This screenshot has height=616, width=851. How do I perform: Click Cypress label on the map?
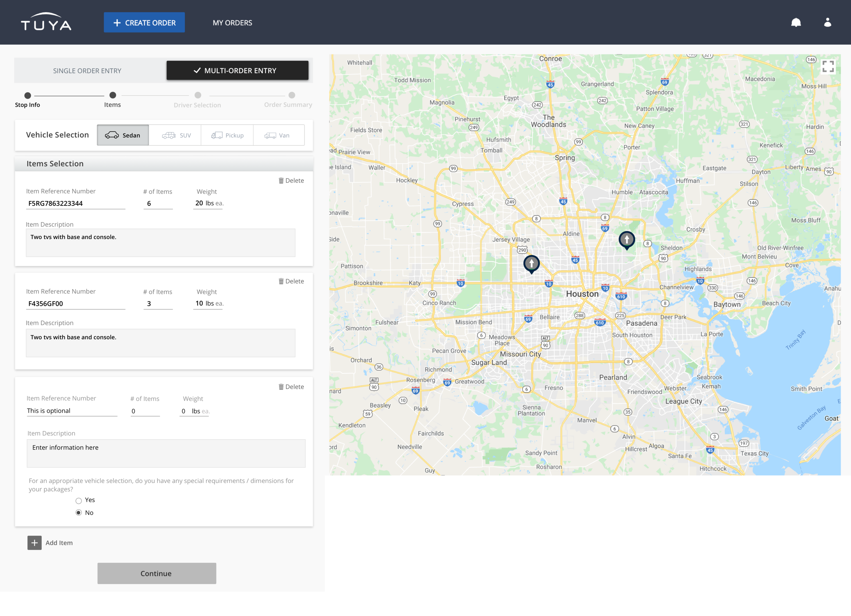(x=463, y=204)
